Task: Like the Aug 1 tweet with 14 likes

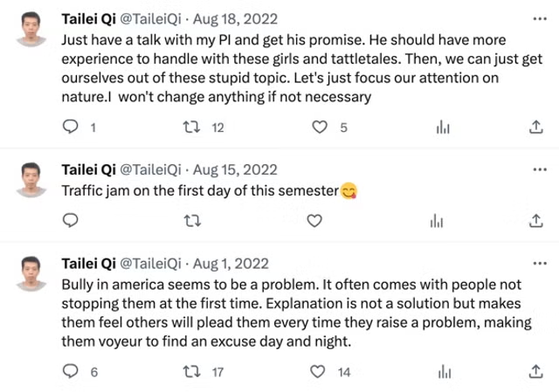Action: [320, 372]
